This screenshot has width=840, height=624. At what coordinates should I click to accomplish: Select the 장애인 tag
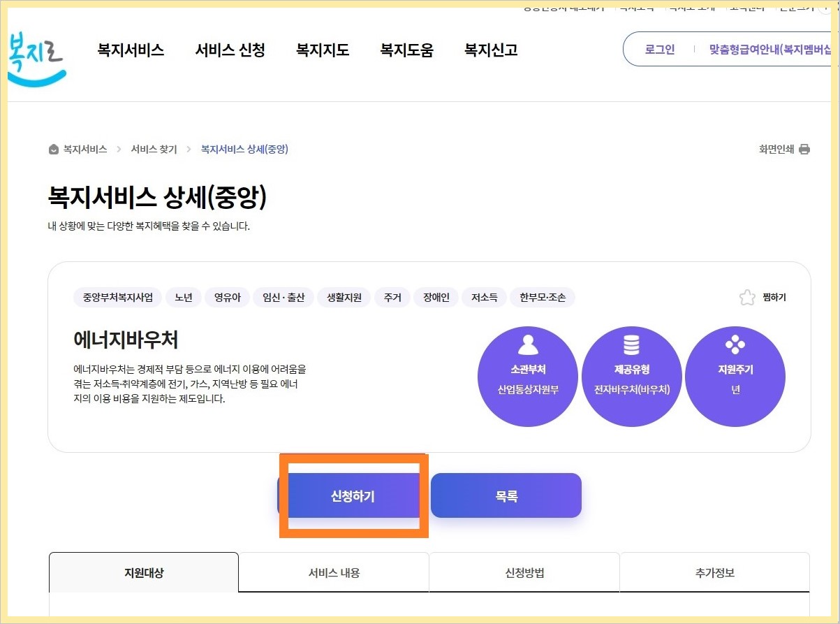[x=436, y=296]
